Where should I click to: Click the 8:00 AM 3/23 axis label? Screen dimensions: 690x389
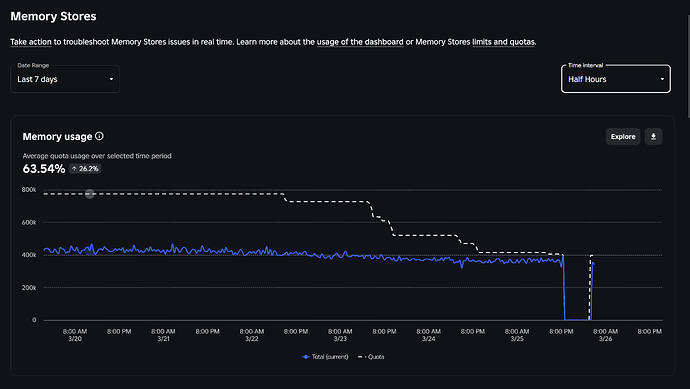[340, 335]
